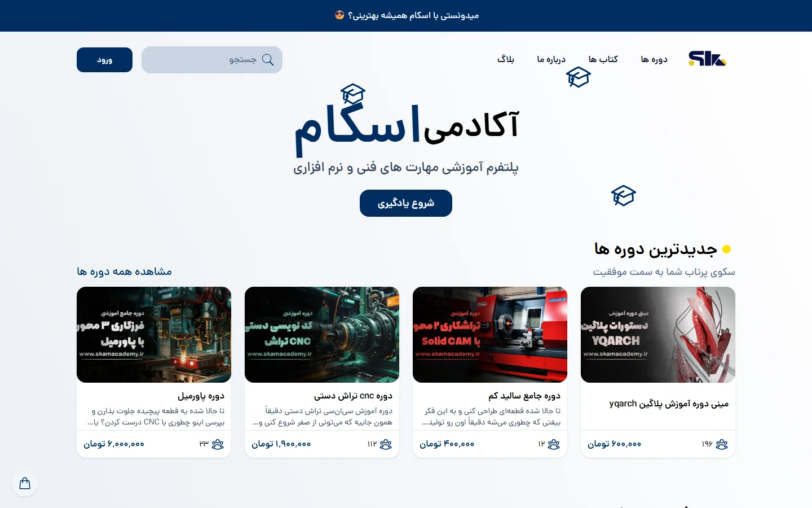The image size is (812, 508).
Task: Open the YQARCH course thumbnail
Action: pyautogui.click(x=658, y=335)
